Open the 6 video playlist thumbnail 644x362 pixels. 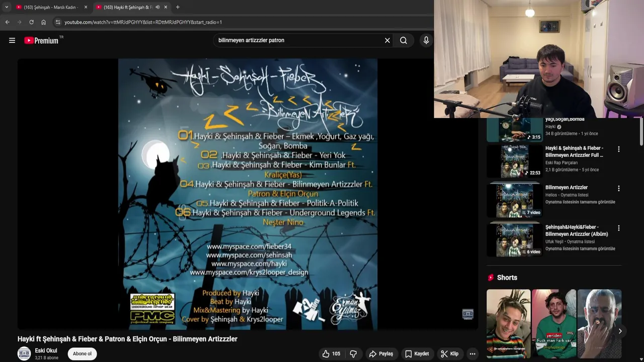click(x=515, y=240)
